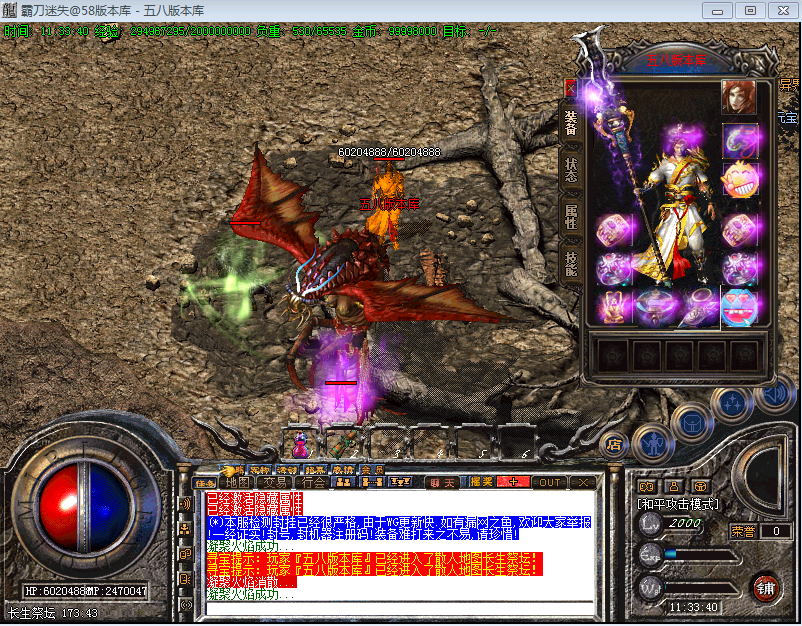This screenshot has width=802, height=626.
Task: Click the 元宝 link at right edge
Action: tap(788, 118)
